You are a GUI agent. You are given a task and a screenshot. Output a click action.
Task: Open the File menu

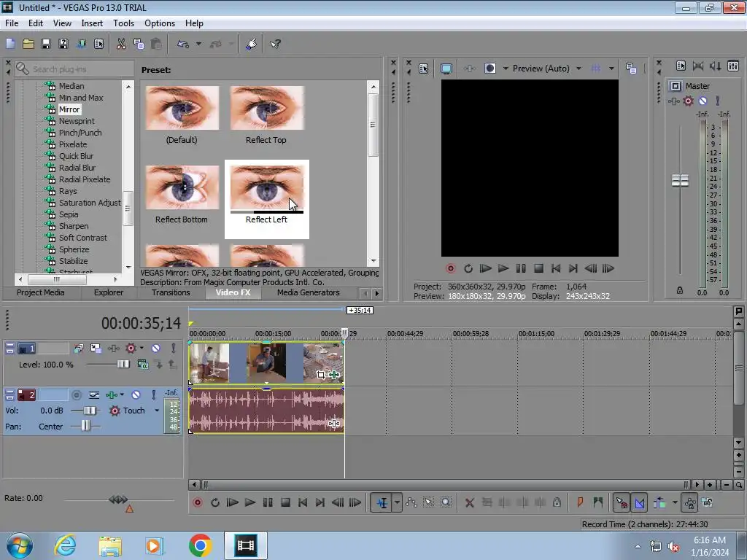point(12,23)
